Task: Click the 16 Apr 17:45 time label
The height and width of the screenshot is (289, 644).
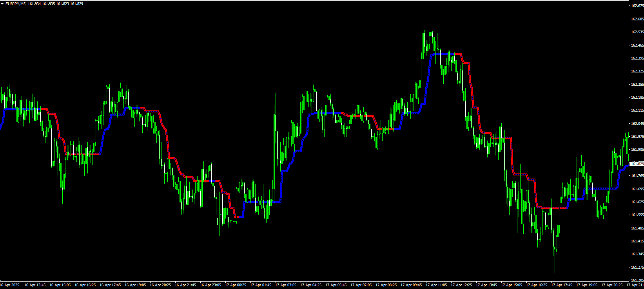Action: (x=110, y=285)
